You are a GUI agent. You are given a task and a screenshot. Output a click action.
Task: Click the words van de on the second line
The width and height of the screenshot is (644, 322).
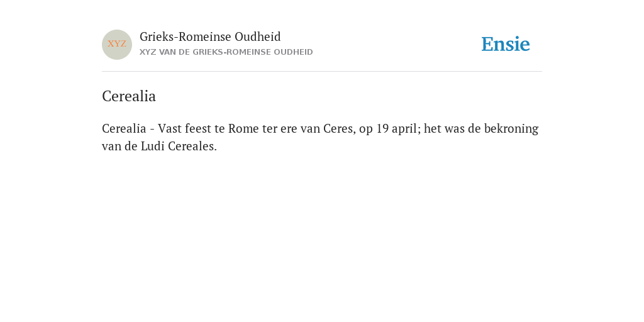(119, 146)
